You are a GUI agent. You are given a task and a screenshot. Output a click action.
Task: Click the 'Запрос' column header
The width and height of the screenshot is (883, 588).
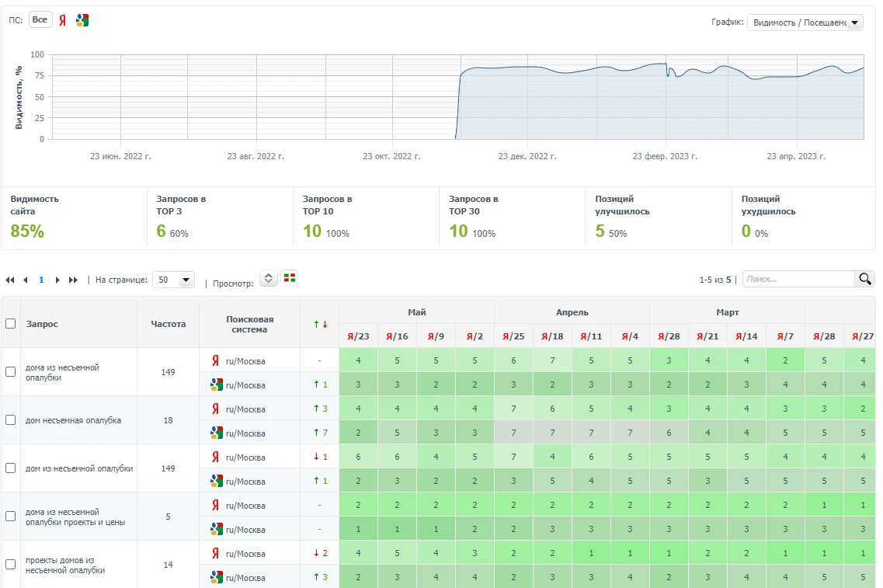pos(42,324)
